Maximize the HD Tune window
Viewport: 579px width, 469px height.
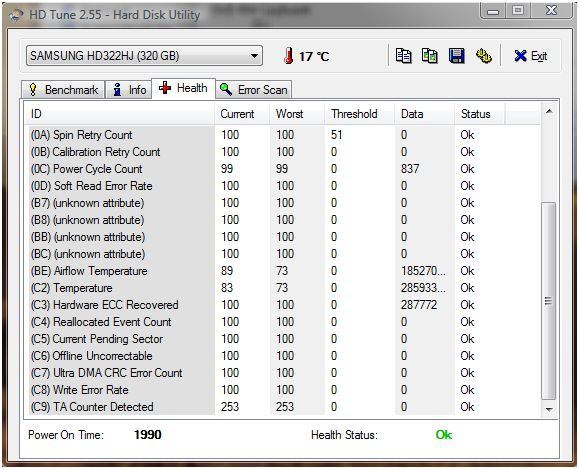click(x=518, y=10)
